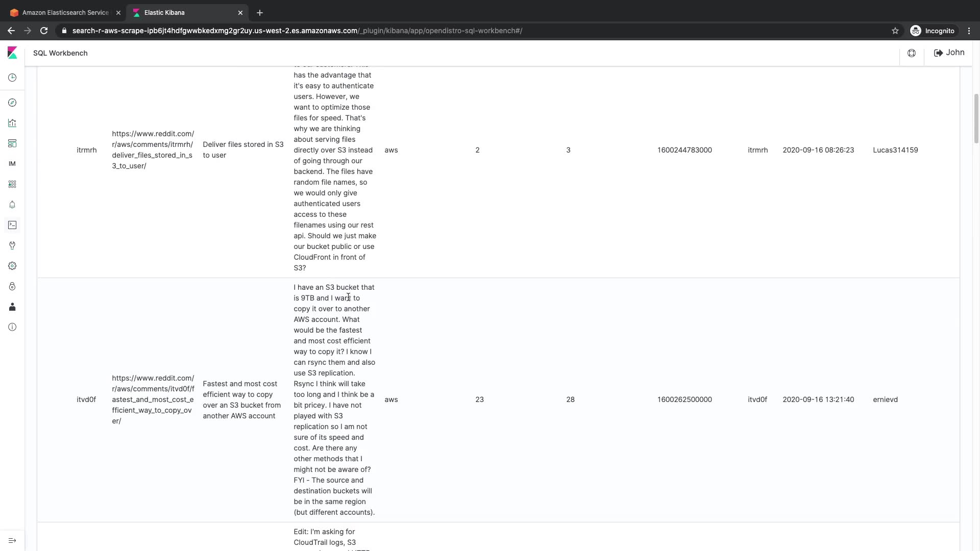The image size is (980, 551).
Task: Open Index Management IM icon
Action: (x=12, y=164)
